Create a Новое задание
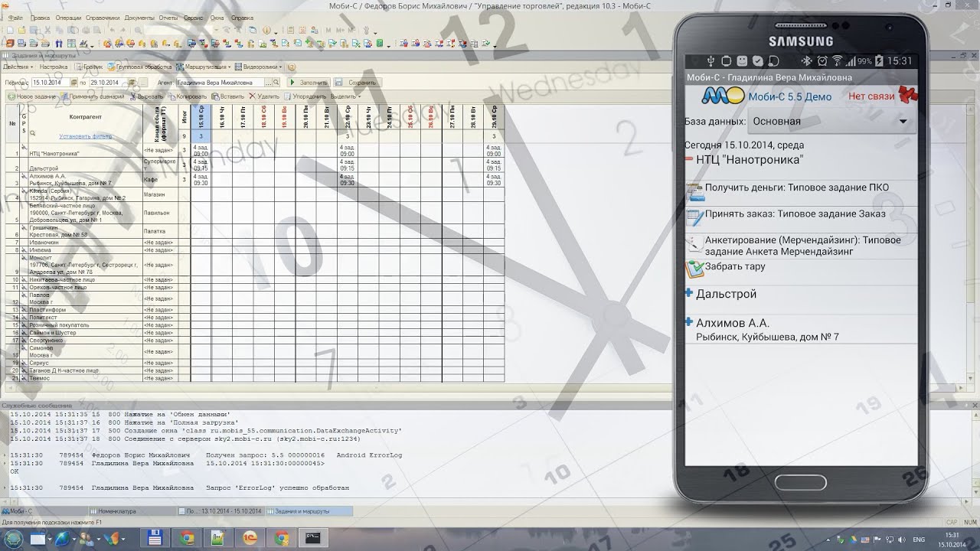The width and height of the screenshot is (980, 551). [31, 97]
